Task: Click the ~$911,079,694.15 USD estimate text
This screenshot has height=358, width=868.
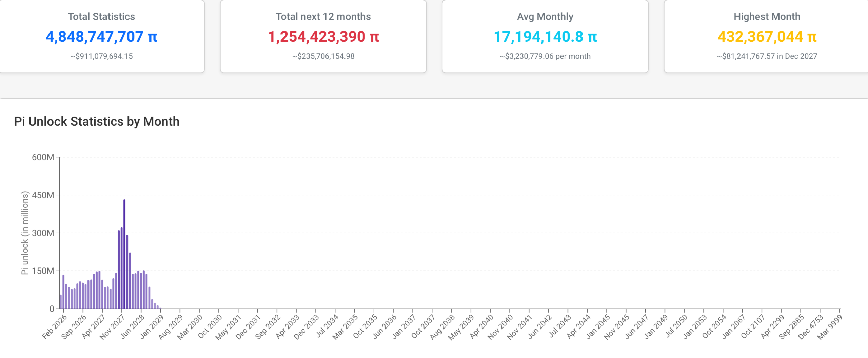Action: click(102, 57)
